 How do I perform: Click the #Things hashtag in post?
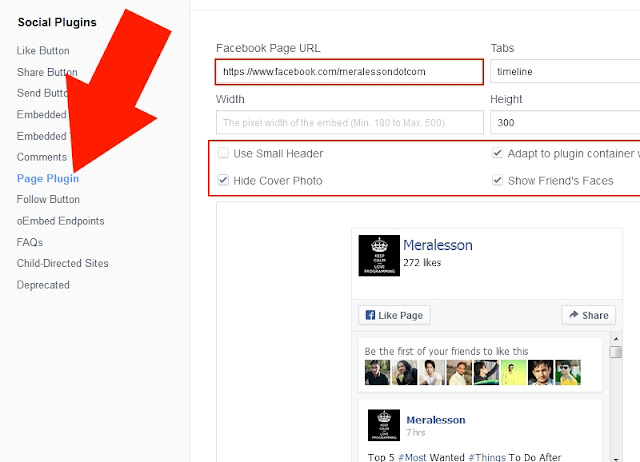pos(487,457)
